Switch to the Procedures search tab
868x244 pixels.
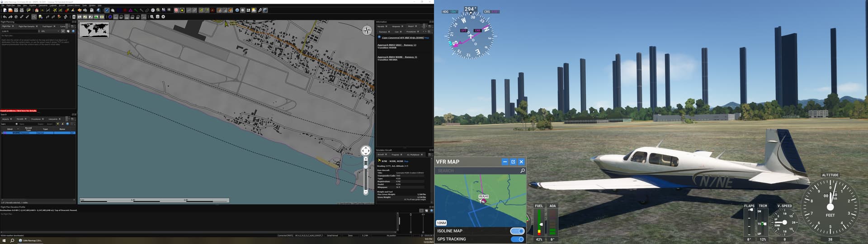(x=36, y=119)
